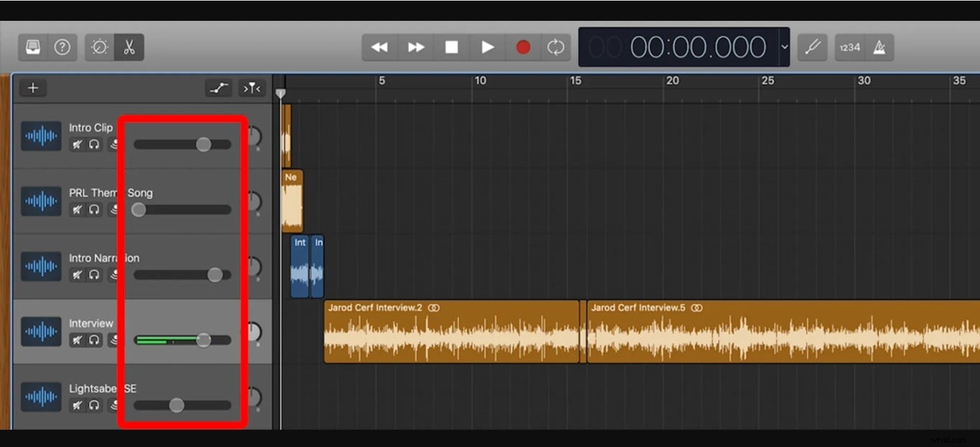Show track automation curves
980x447 pixels.
click(219, 88)
